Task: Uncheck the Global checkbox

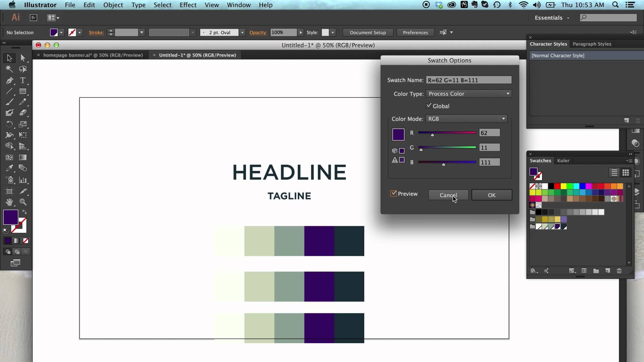Action: (x=429, y=106)
